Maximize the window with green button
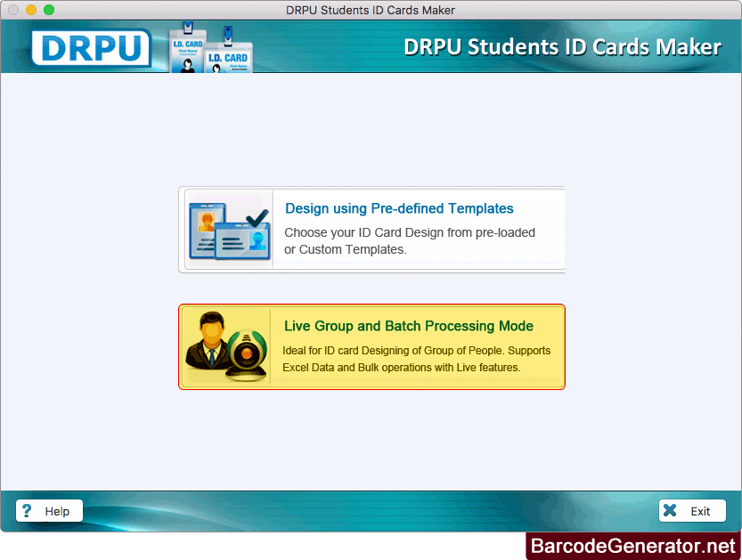Viewport: 742px width, 560px height. click(49, 10)
